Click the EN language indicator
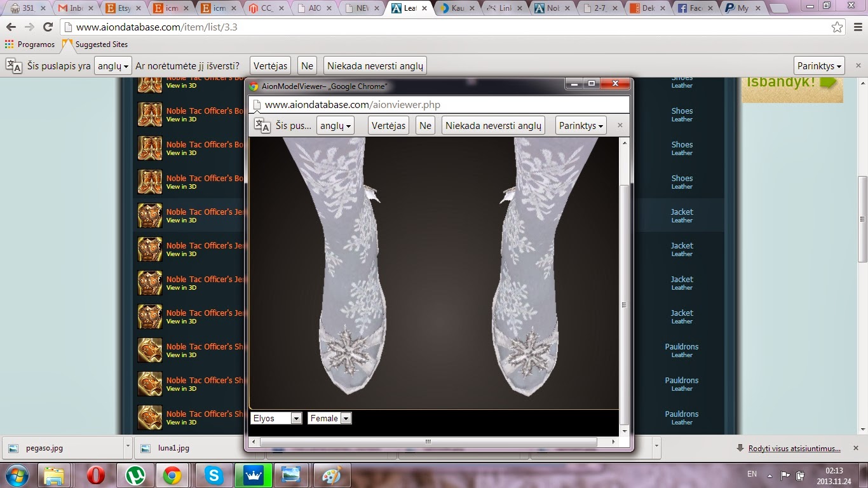This screenshot has height=488, width=868. click(752, 474)
